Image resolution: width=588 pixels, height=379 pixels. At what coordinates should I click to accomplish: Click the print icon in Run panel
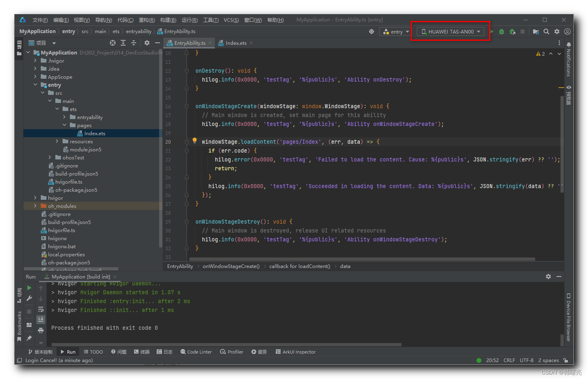[x=41, y=330]
